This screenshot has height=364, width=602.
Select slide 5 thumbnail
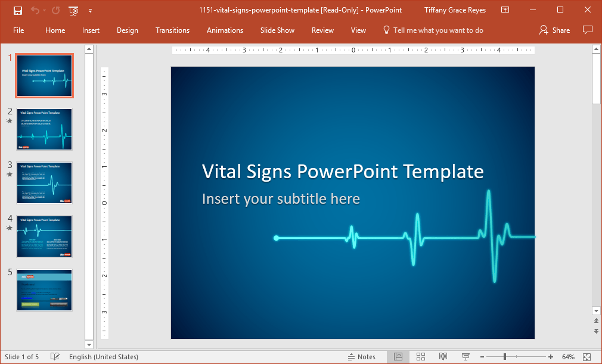tap(45, 290)
